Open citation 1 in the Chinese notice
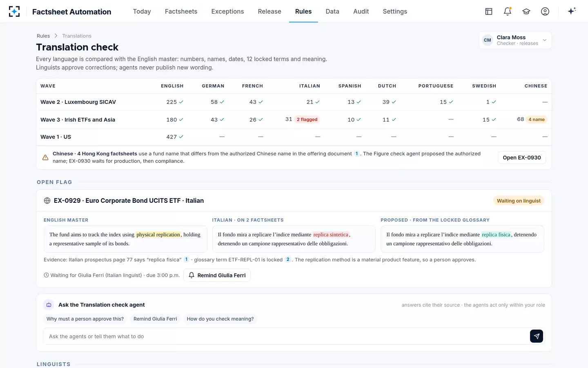Viewport: 588px width, 368px height. 356,154
